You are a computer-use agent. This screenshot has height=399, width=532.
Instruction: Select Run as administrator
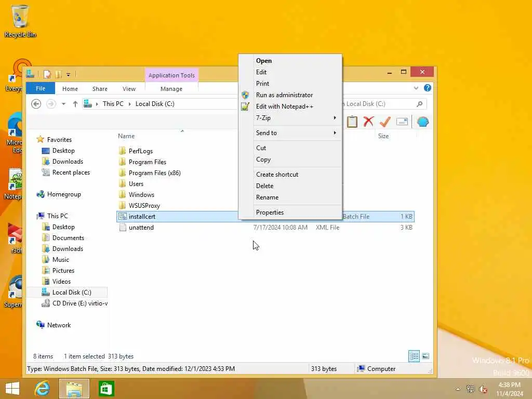290,95
